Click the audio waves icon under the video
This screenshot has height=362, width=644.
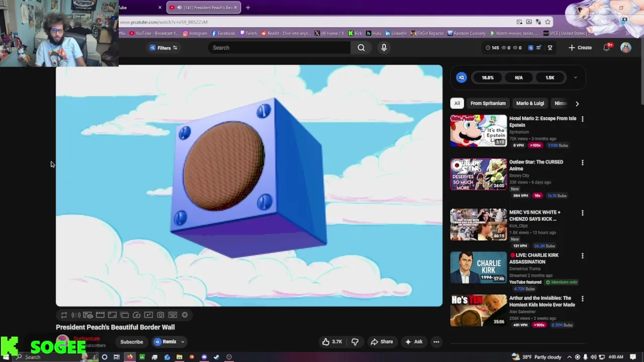[x=76, y=315]
